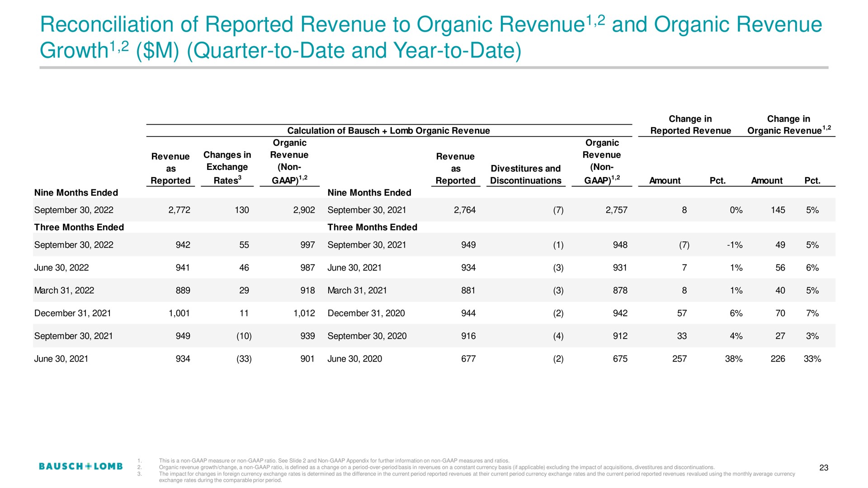Select the 2,772 reported revenue value
The image size is (868, 488).
point(179,210)
